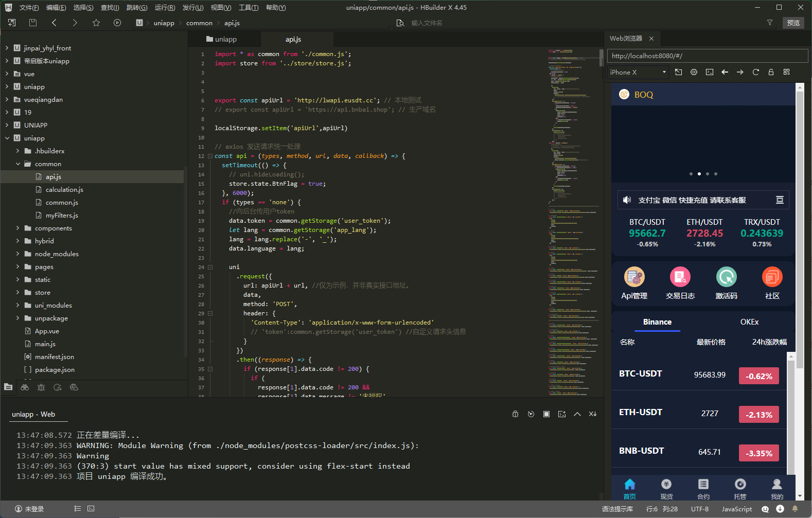The image size is (812, 518).
Task: Toggle the lock icon in browser toolbar
Action: 771,72
